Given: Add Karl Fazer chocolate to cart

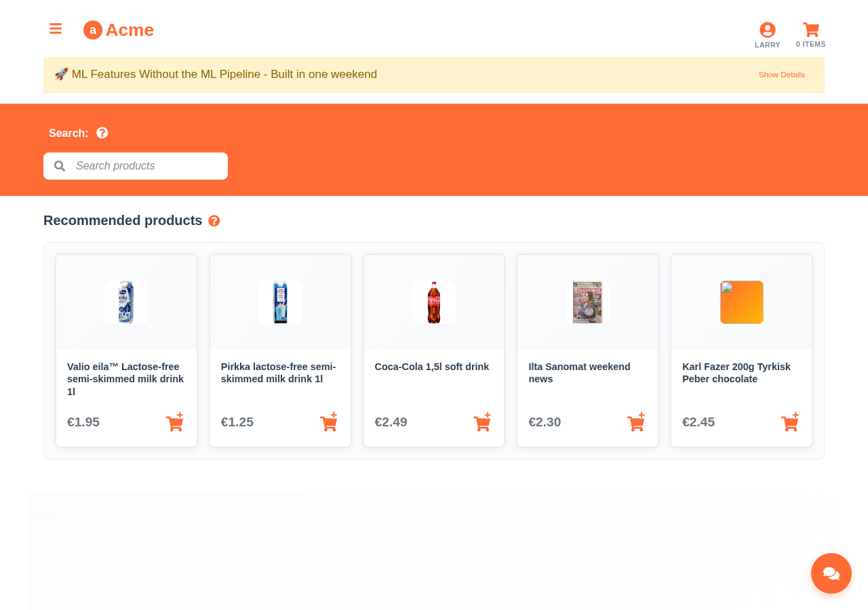Looking at the screenshot, I should click(x=790, y=422).
